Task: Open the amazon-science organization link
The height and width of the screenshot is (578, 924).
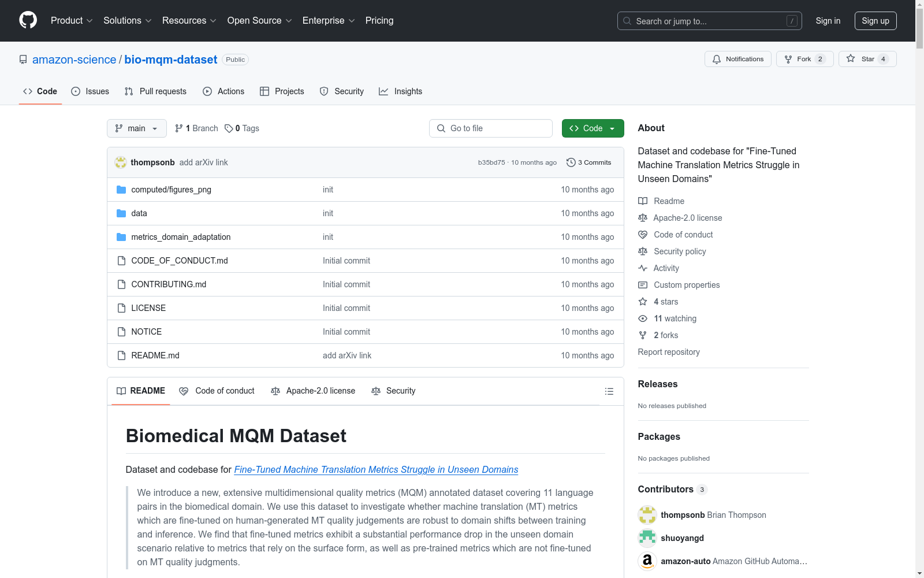Action: (74, 60)
